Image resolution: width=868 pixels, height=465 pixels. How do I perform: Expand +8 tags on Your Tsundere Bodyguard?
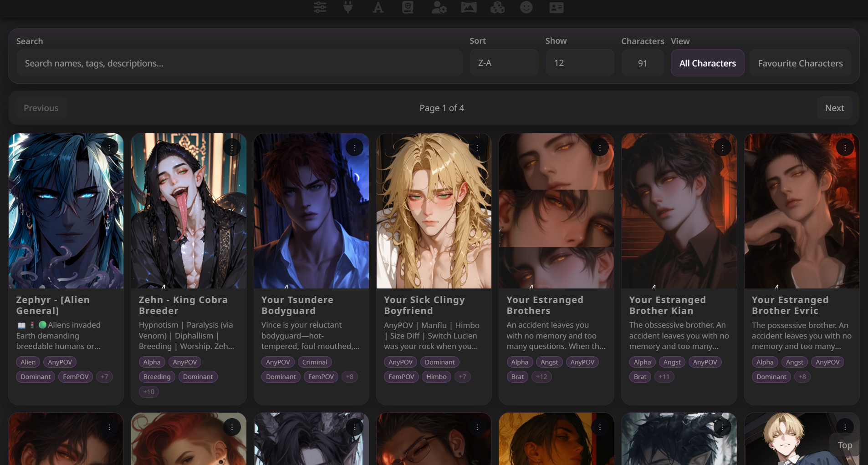350,377
